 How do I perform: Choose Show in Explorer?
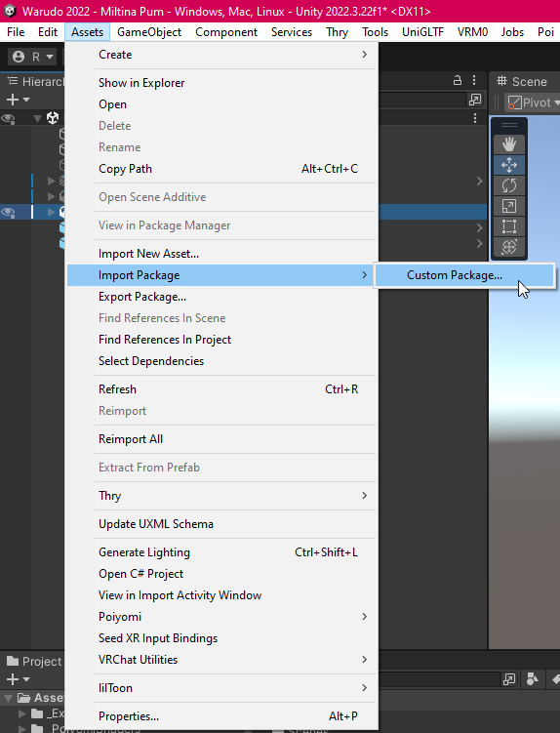tap(221, 83)
